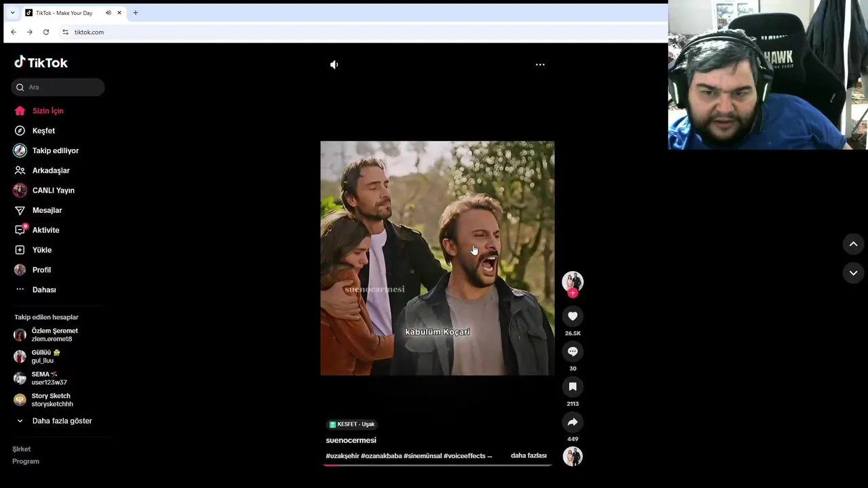Click browser back arrow
Viewport: 868px width, 488px height.
(x=14, y=32)
